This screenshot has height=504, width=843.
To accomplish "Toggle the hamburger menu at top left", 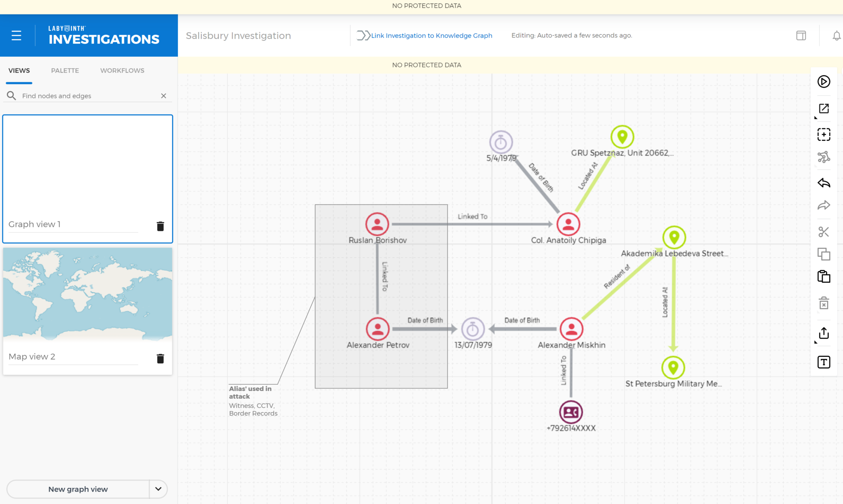I will (x=16, y=35).
